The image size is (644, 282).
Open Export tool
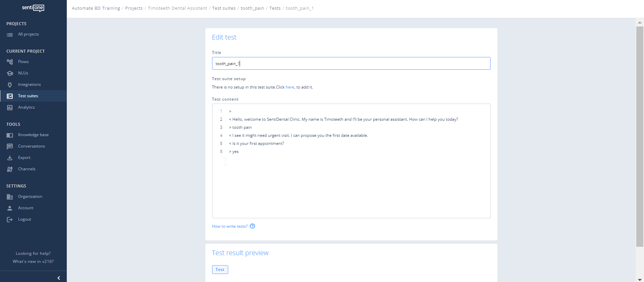click(24, 158)
